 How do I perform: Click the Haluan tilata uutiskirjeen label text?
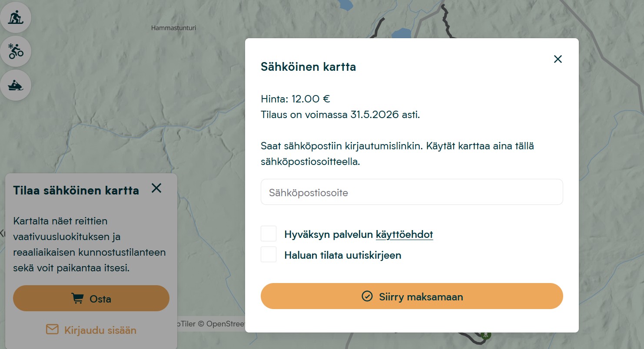342,255
